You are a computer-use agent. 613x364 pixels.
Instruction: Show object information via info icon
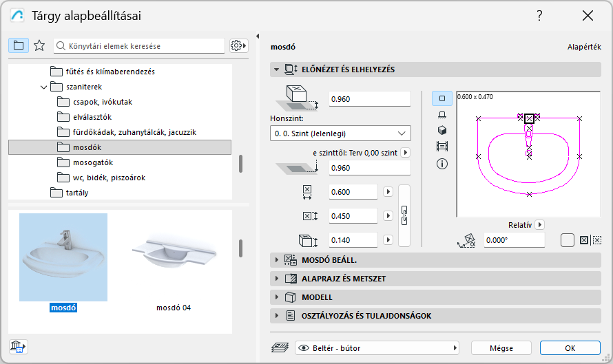(442, 164)
